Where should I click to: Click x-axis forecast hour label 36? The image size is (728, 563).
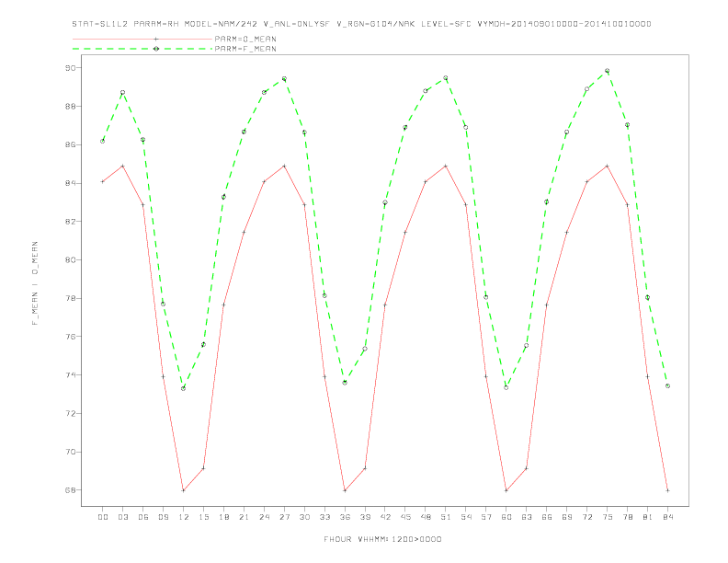[345, 517]
